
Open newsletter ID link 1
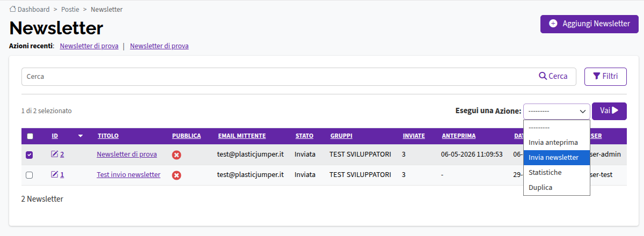[x=62, y=175]
